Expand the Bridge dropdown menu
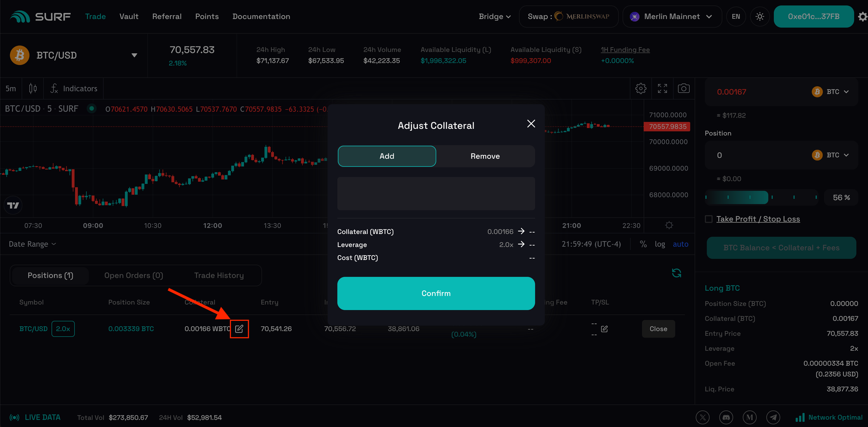Screen dimensions: 868x427 (494, 16)
